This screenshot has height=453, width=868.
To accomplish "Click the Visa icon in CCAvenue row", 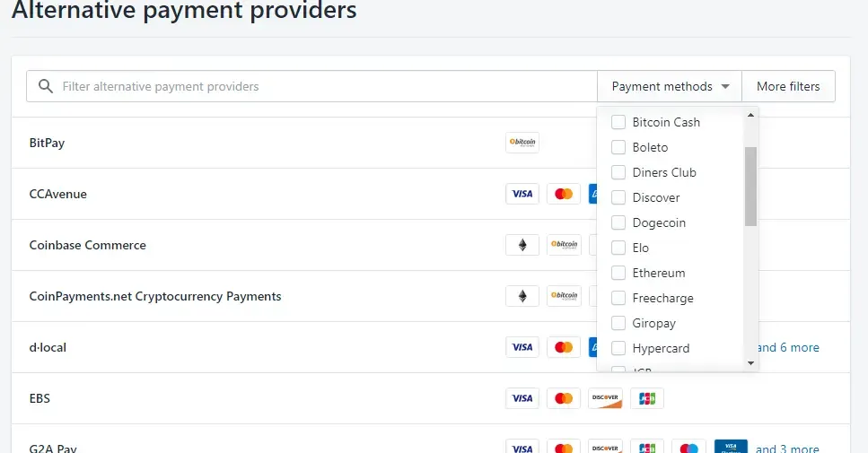I will tap(522, 194).
